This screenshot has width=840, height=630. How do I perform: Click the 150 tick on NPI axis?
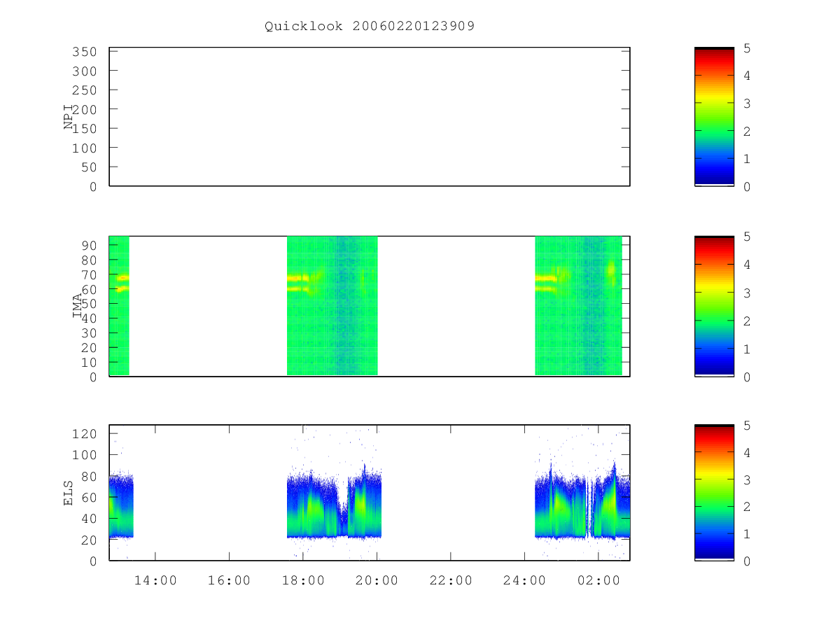pyautogui.click(x=84, y=129)
